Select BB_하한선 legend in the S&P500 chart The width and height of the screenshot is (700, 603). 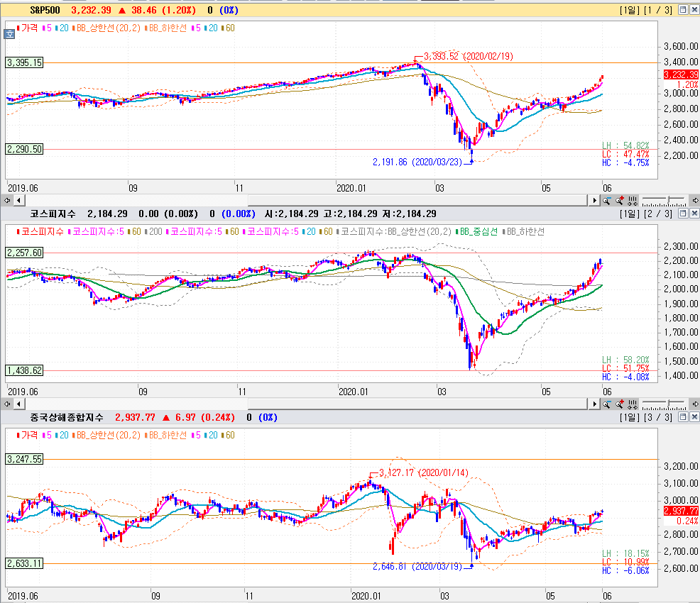tap(165, 28)
